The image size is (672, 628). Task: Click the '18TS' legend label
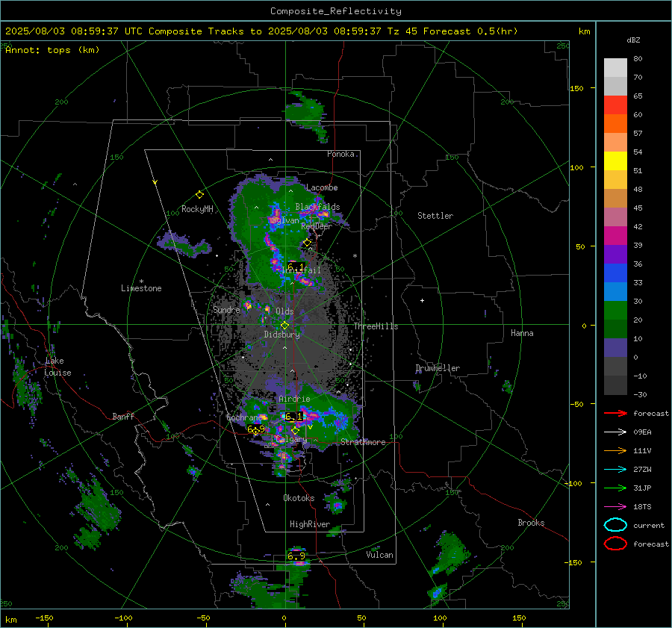642,507
